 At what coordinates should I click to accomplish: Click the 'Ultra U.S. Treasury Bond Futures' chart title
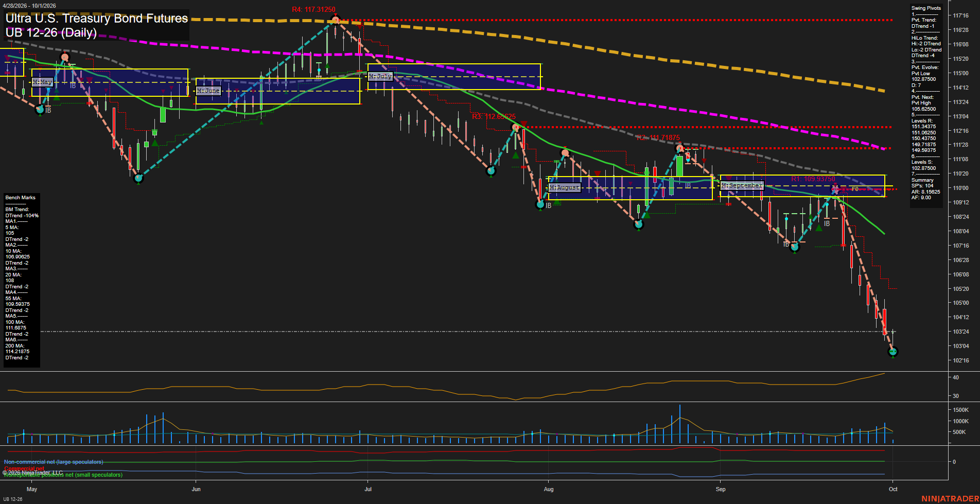point(97,19)
